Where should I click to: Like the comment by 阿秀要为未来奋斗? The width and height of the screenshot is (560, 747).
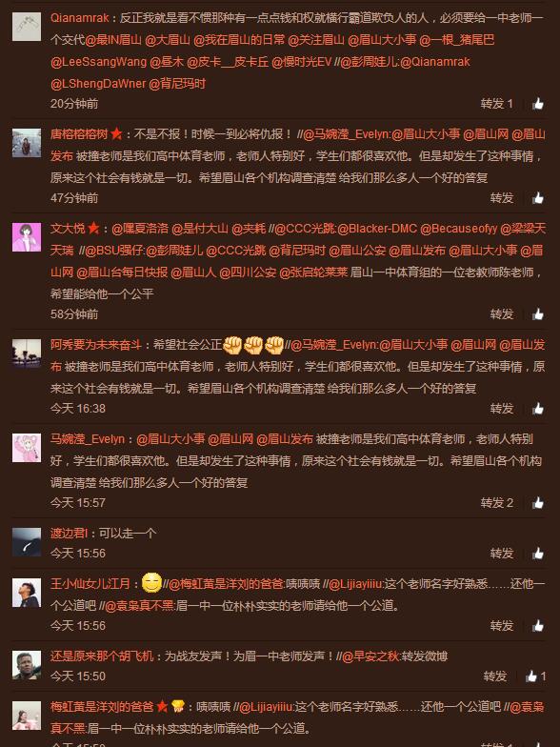click(538, 408)
